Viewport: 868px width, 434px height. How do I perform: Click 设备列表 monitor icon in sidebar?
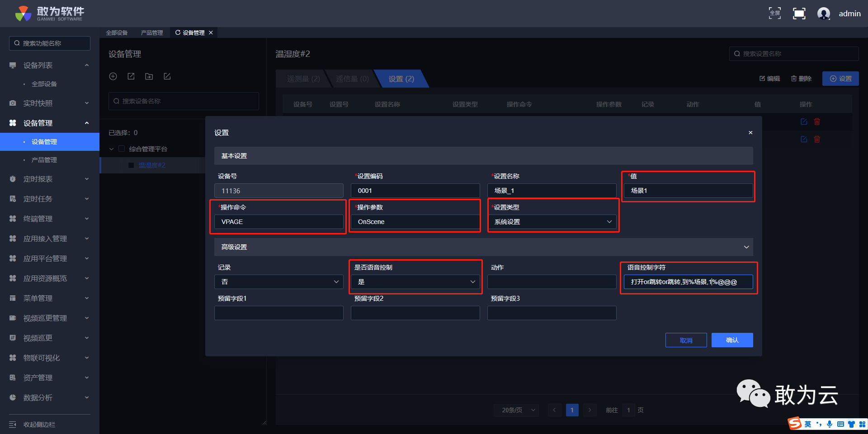[13, 65]
